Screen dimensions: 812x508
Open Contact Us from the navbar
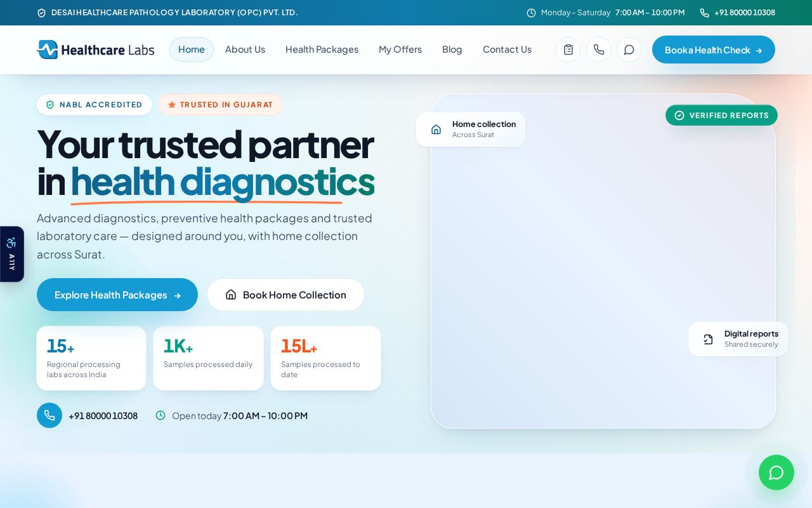tap(507, 50)
